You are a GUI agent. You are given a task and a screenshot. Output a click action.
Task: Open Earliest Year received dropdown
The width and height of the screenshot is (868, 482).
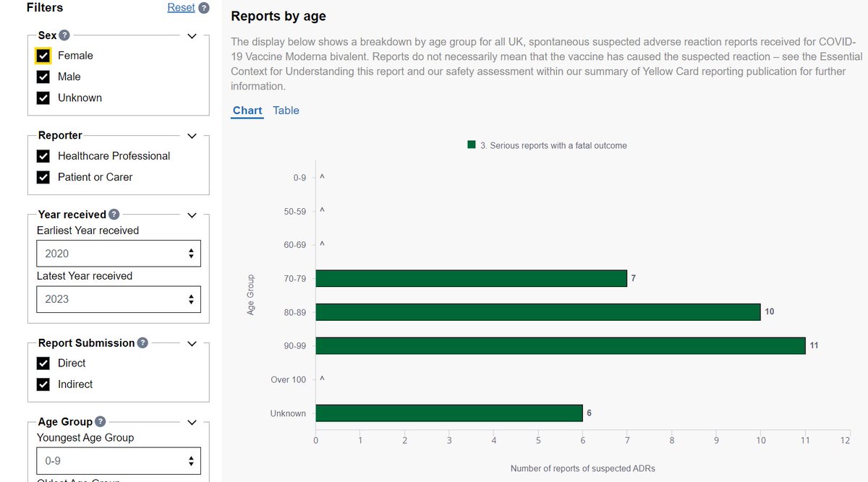tap(119, 254)
